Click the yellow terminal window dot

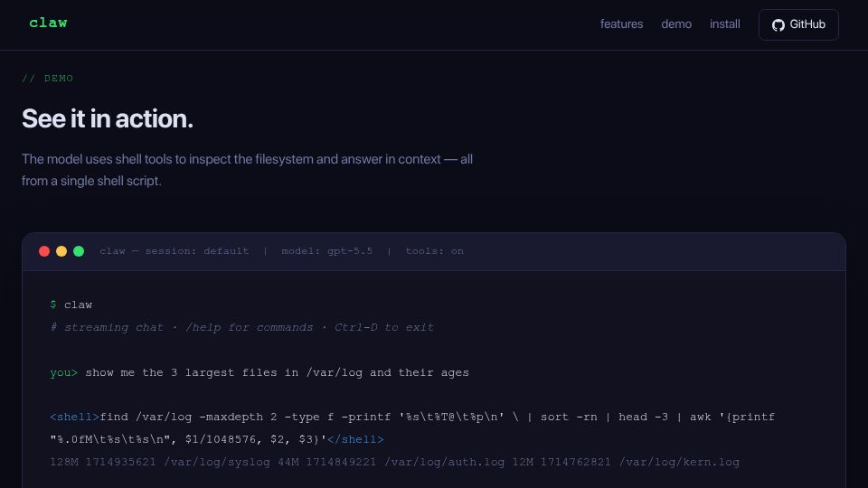click(x=61, y=251)
